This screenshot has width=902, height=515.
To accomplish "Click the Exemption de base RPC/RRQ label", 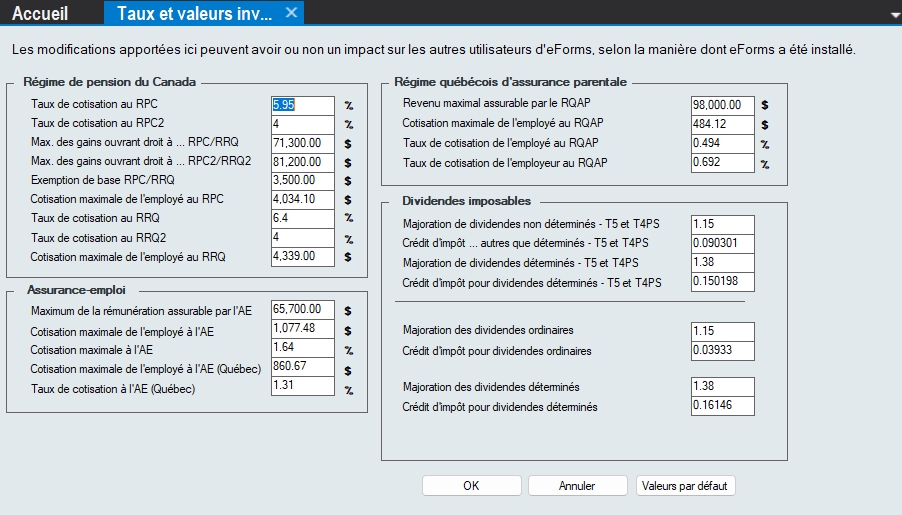I will (x=103, y=180).
